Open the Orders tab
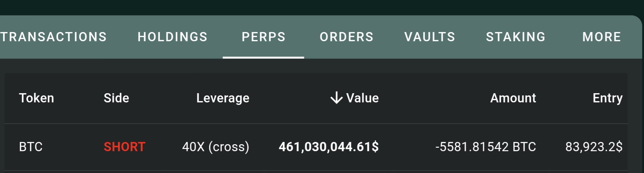Screen dimensions: 644x173 tap(347, 37)
